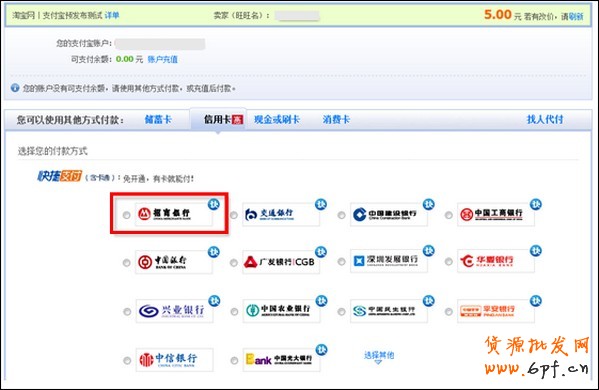Switch to the 储蓄卡 tab

coord(158,120)
